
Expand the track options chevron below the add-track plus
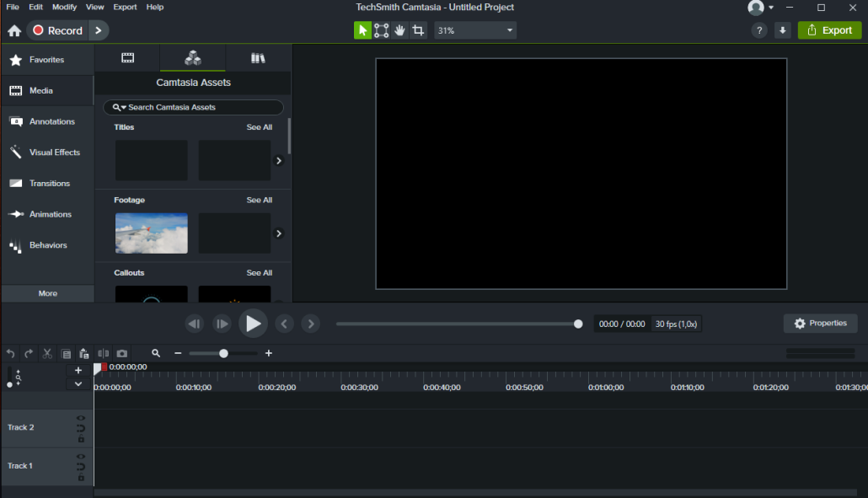point(78,383)
